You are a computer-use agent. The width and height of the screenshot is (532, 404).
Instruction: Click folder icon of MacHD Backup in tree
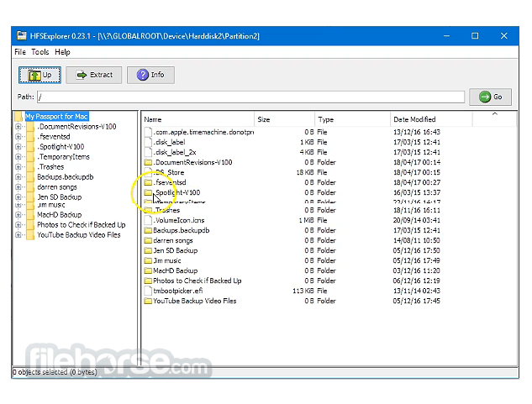[x=30, y=215]
